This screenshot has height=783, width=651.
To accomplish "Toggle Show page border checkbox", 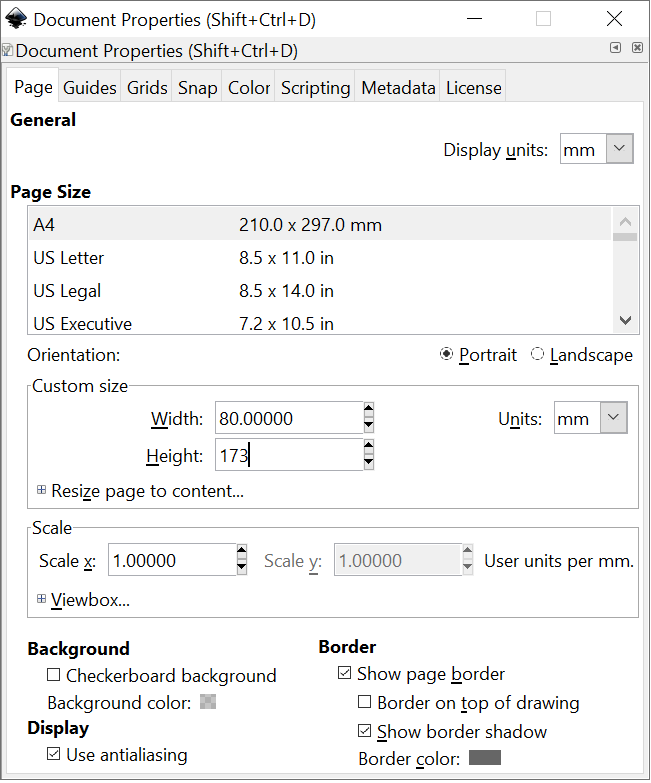I will click(344, 673).
